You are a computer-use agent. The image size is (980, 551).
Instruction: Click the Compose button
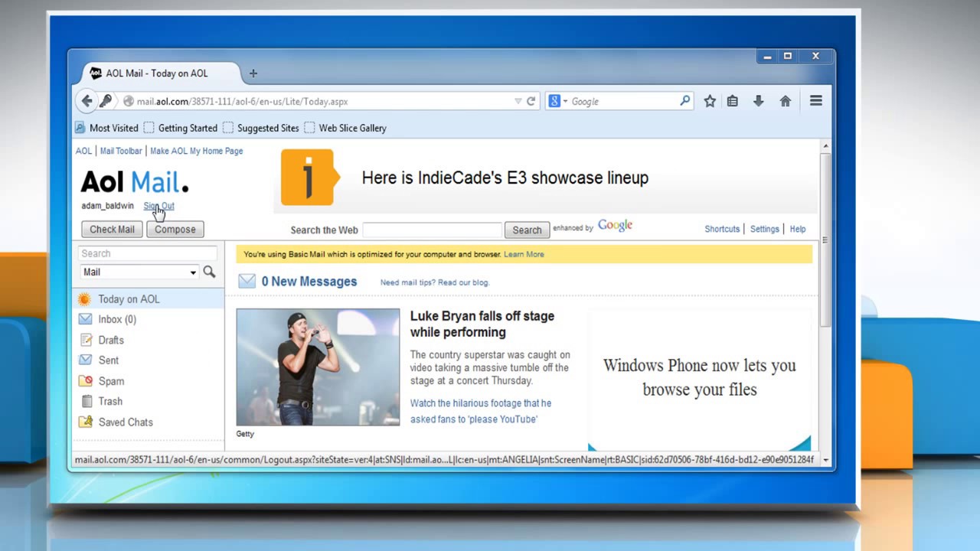tap(175, 229)
